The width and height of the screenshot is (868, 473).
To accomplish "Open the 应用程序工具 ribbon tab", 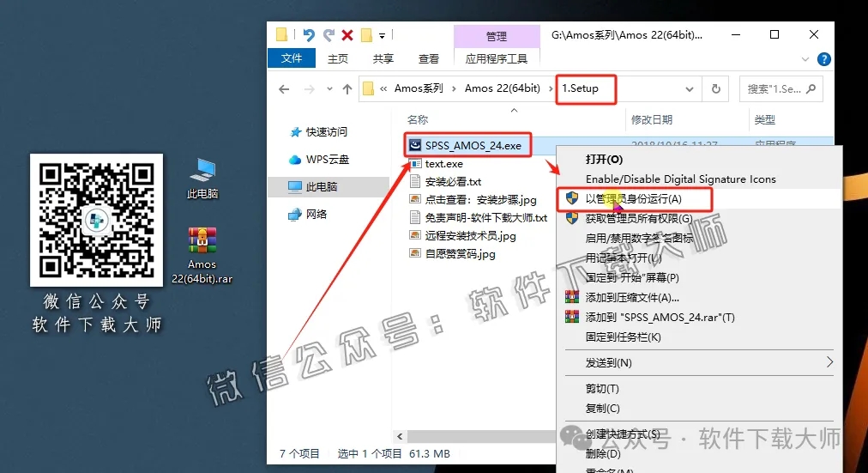I will tap(497, 58).
